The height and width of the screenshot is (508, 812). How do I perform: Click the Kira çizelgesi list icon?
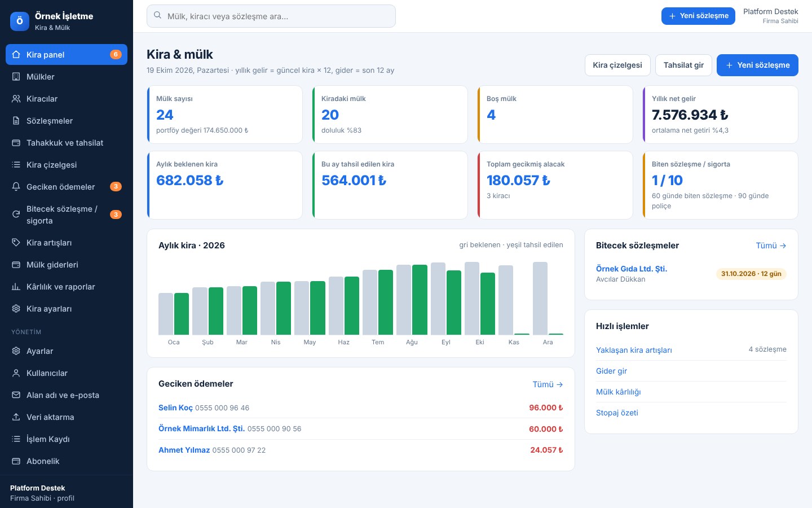16,165
